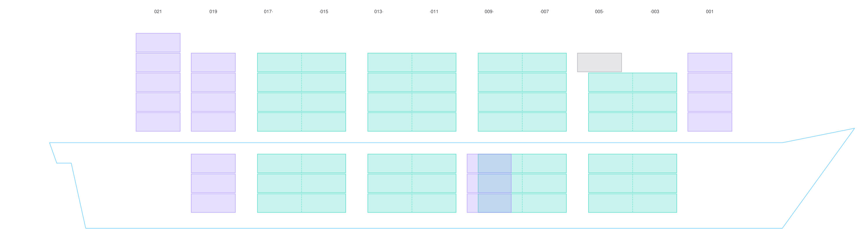The height and width of the screenshot is (229, 868).
Task: Select the -015 bay header
Action: [x=323, y=12]
